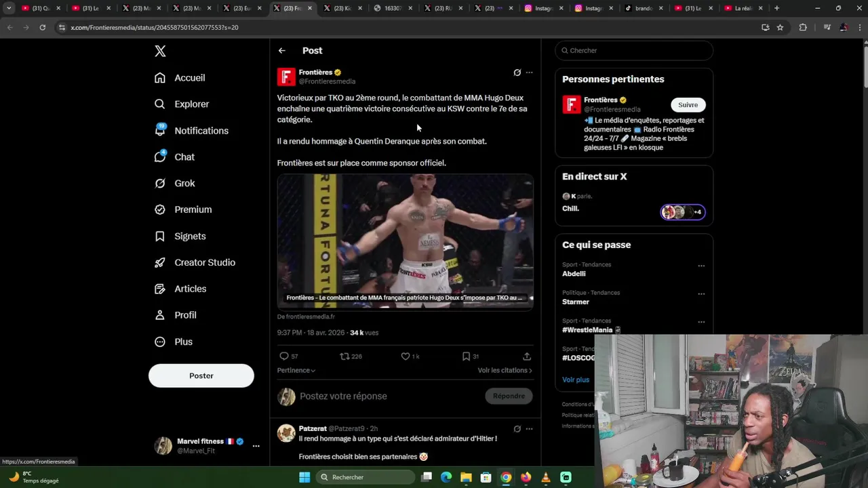Open tab search dropdown in Chrome
This screenshot has width=868, height=488.
point(9,8)
